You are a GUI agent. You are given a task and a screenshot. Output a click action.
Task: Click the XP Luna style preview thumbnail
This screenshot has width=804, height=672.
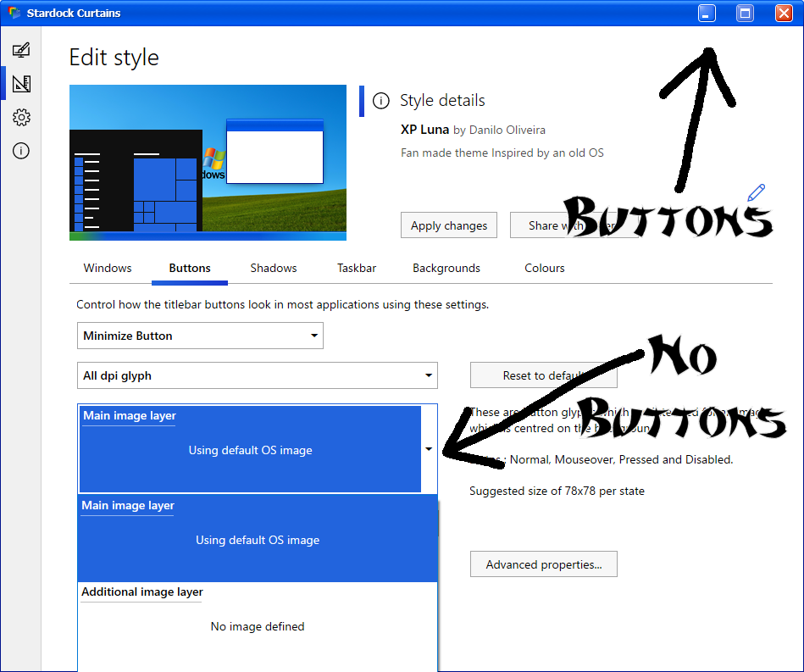[x=208, y=163]
